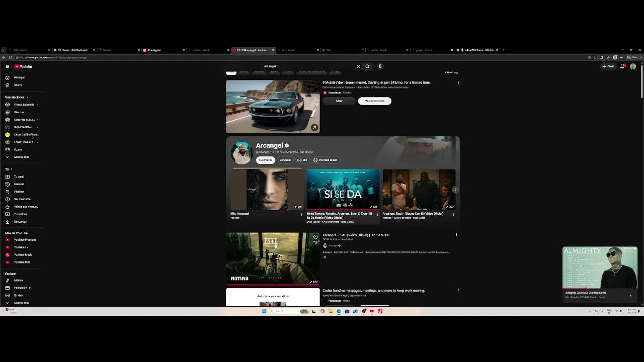Screen dimensions: 644x362
Task: Switch to the Instagram browser tab
Action: tap(164, 50)
